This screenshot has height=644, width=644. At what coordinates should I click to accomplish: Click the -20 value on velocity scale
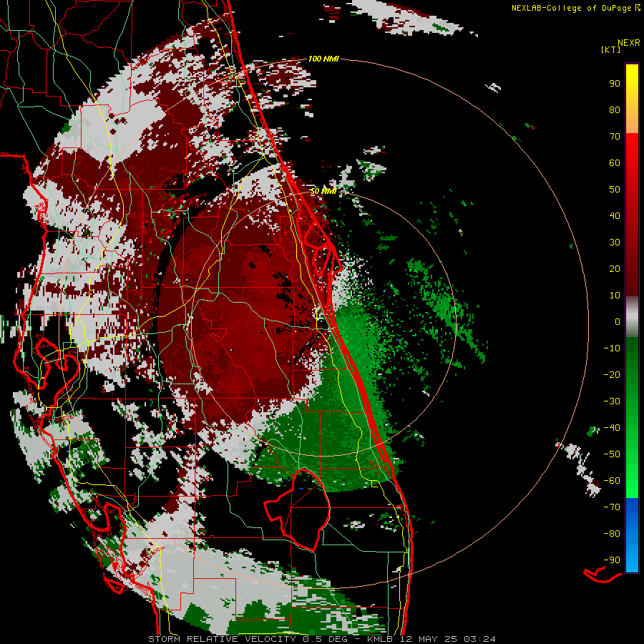(612, 374)
